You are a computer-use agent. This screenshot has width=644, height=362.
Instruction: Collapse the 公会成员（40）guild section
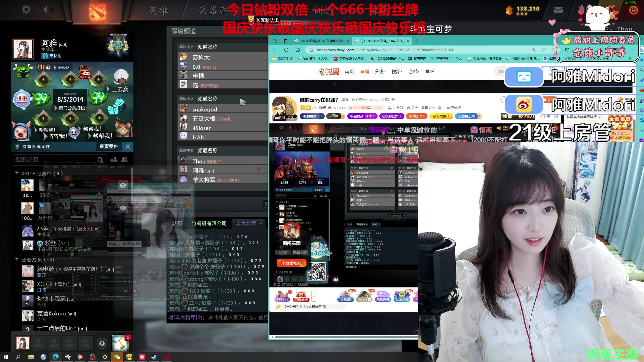16,259
